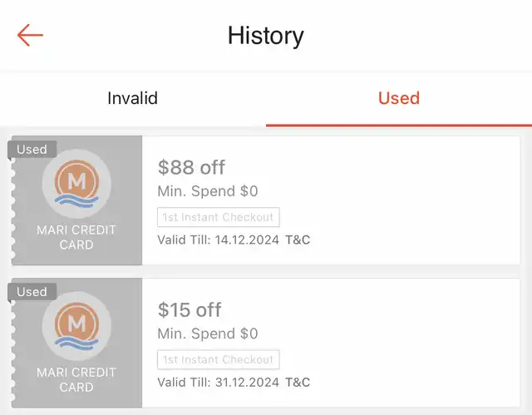Click Valid Till 14.12.2024 date
This screenshot has width=532, height=415.
click(x=218, y=240)
